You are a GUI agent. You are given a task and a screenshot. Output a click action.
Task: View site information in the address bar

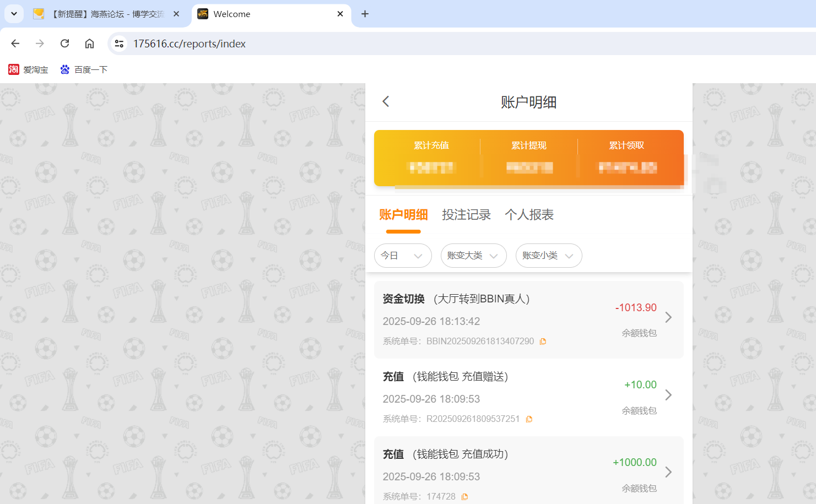pos(119,43)
